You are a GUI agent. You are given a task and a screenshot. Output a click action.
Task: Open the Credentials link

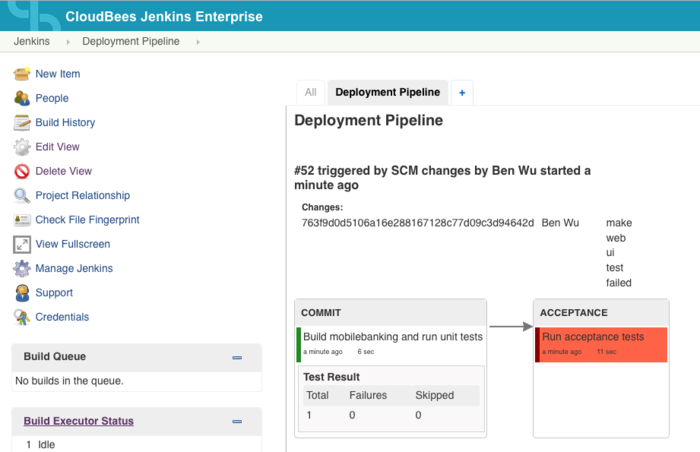[x=62, y=317]
